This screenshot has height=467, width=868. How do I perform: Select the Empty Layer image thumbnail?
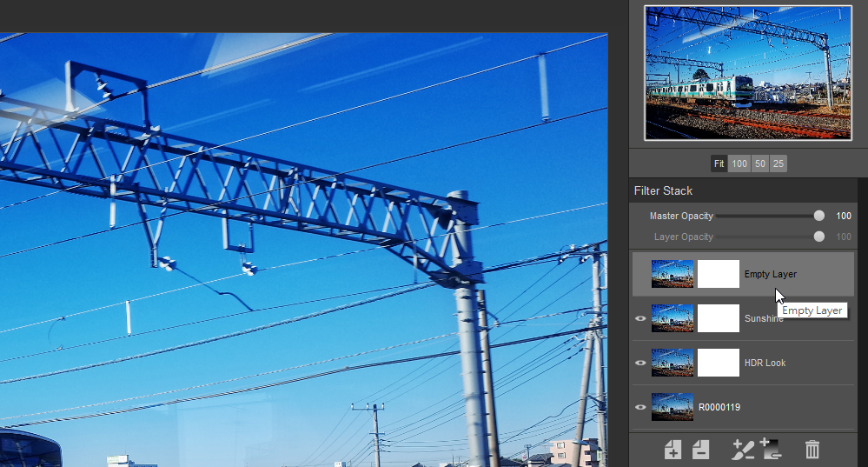pyautogui.click(x=672, y=274)
